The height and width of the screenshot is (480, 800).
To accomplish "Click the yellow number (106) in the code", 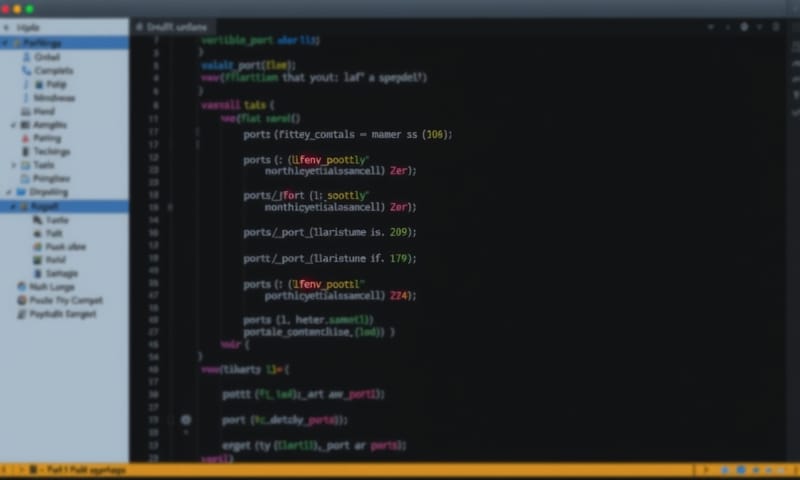I will click(435, 135).
